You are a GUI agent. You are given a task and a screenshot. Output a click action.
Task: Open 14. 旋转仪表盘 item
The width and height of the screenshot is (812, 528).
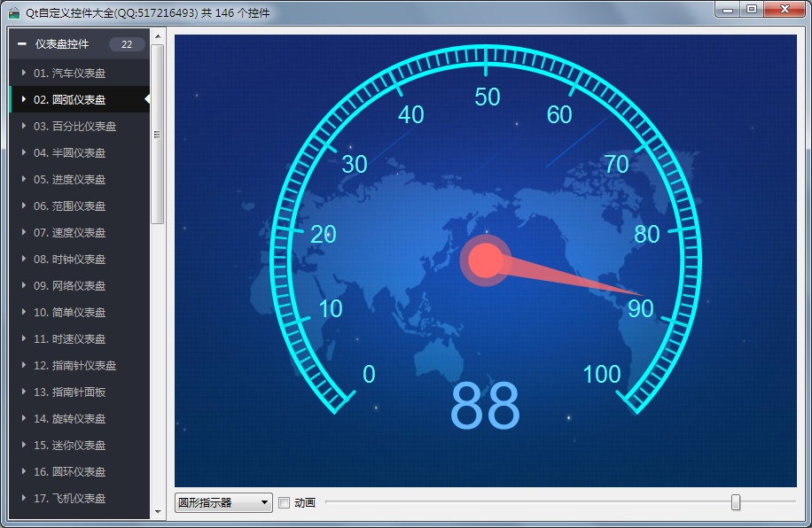(79, 418)
